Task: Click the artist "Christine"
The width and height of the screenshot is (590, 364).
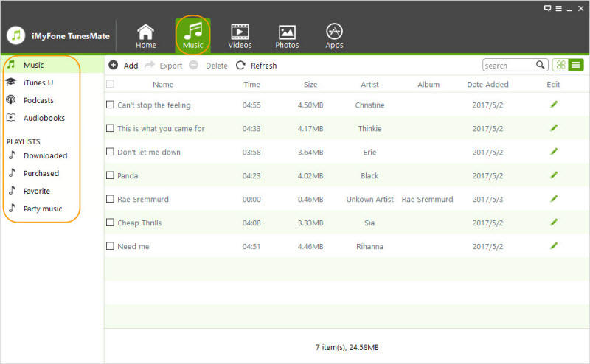Action: pyautogui.click(x=369, y=105)
